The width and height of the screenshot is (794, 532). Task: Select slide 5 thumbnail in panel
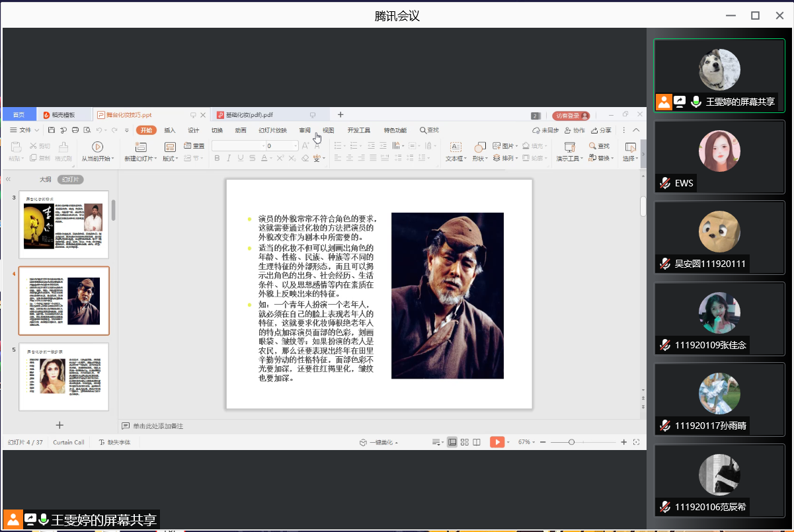pyautogui.click(x=63, y=377)
